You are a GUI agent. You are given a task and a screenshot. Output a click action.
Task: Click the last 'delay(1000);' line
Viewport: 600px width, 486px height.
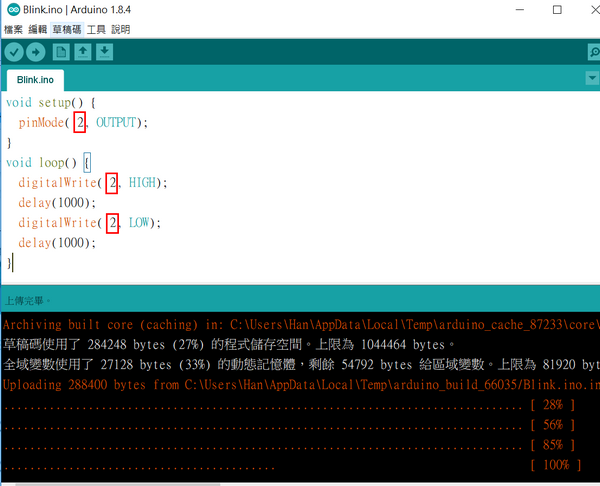pyautogui.click(x=57, y=243)
